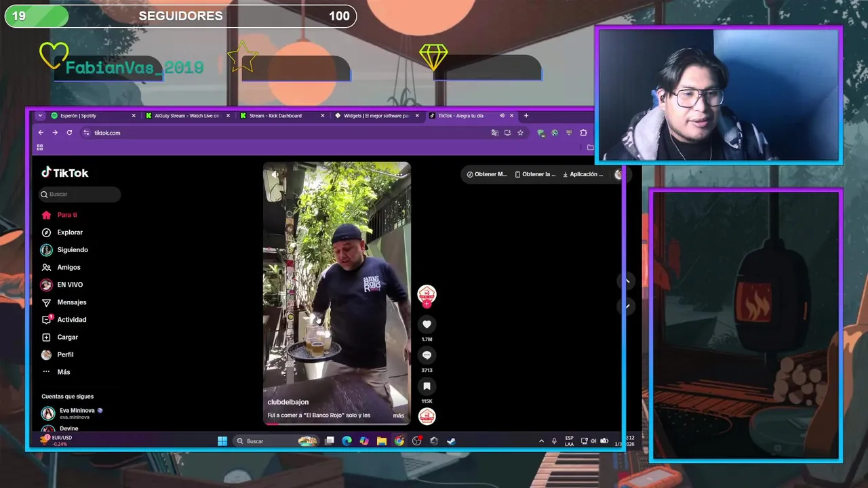The width and height of the screenshot is (868, 488).
Task: Open Windows Start menu
Action: 222,441
